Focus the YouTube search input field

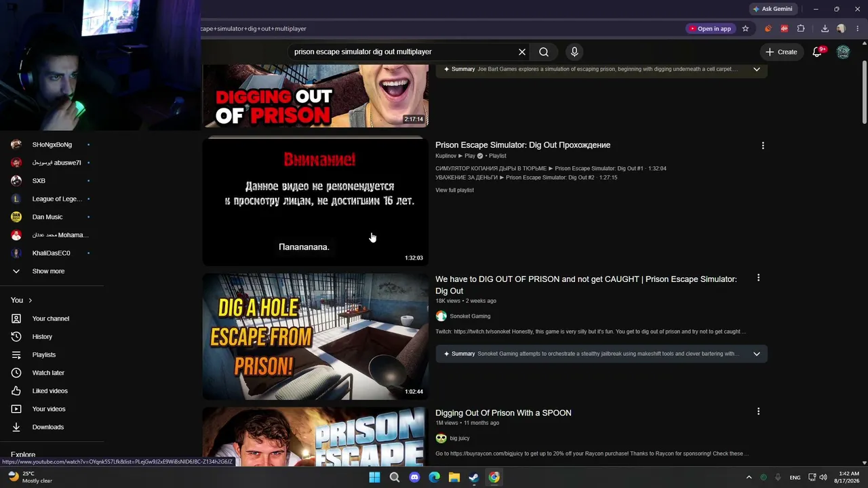point(403,52)
